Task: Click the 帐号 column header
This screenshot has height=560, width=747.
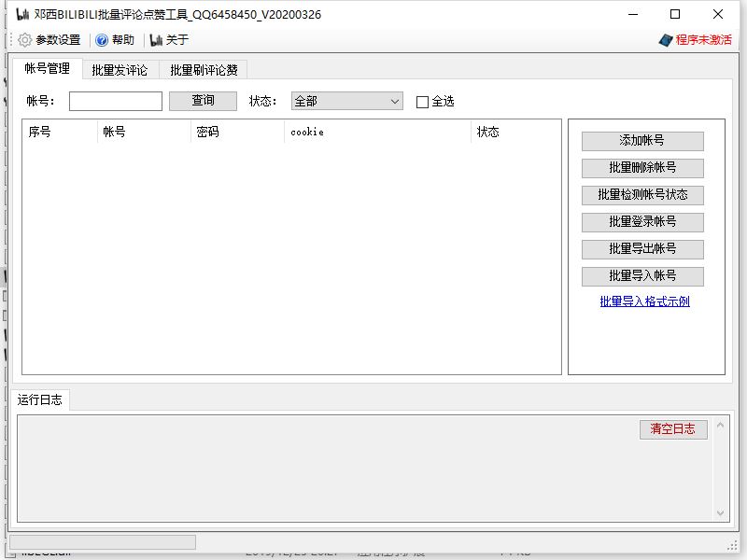Action: 144,132
